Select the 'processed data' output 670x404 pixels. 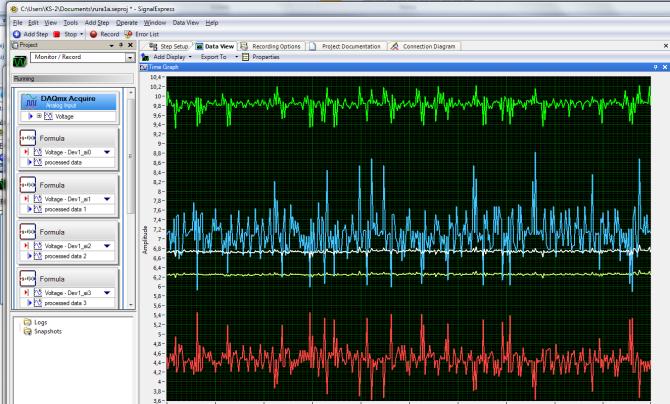pyautogui.click(x=63, y=162)
